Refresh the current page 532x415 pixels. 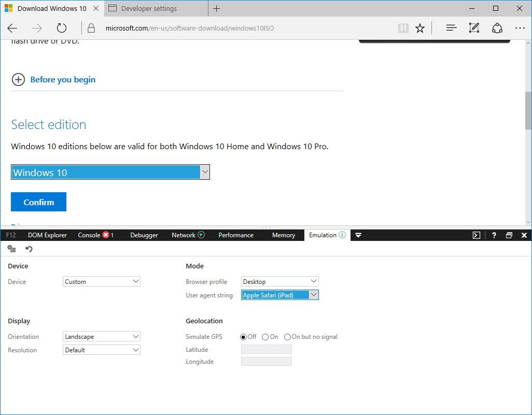click(x=61, y=28)
